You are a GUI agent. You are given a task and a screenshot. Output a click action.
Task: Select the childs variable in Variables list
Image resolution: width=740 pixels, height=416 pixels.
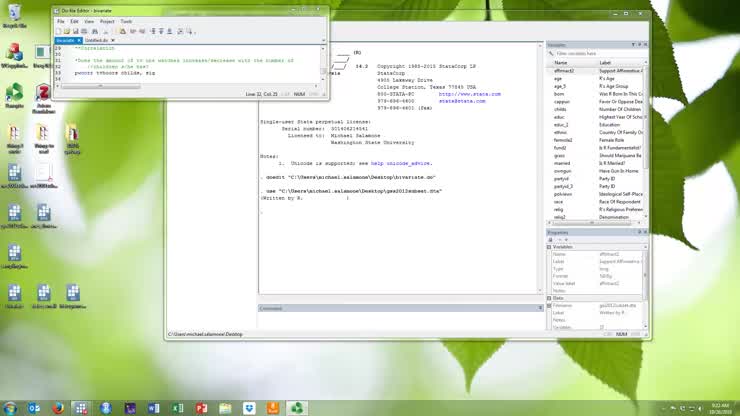click(560, 108)
